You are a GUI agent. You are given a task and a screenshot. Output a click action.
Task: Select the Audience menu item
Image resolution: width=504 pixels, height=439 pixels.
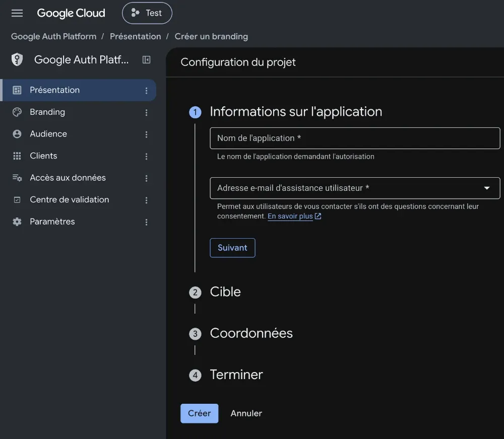[x=79, y=134]
